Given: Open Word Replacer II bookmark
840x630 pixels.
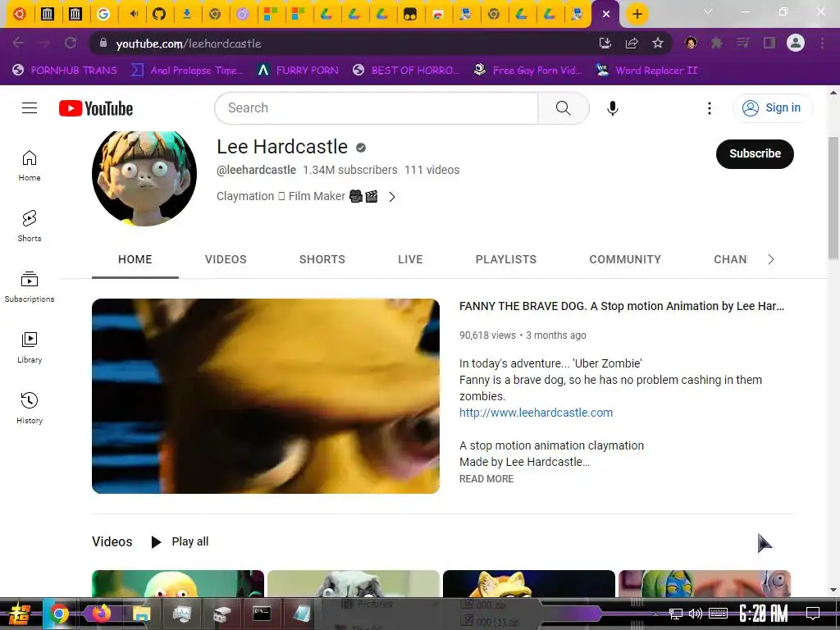Looking at the screenshot, I should [x=646, y=71].
